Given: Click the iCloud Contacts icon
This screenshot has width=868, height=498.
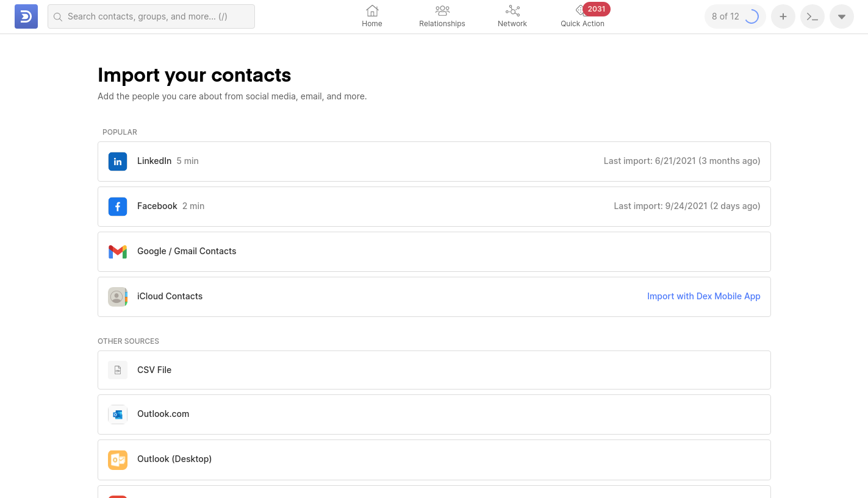Looking at the screenshot, I should coord(118,297).
